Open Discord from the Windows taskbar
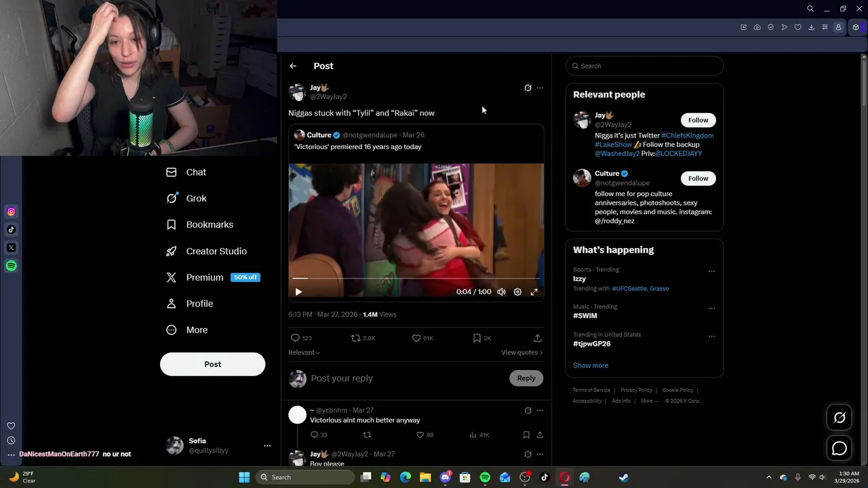The image size is (868, 488). (445, 477)
